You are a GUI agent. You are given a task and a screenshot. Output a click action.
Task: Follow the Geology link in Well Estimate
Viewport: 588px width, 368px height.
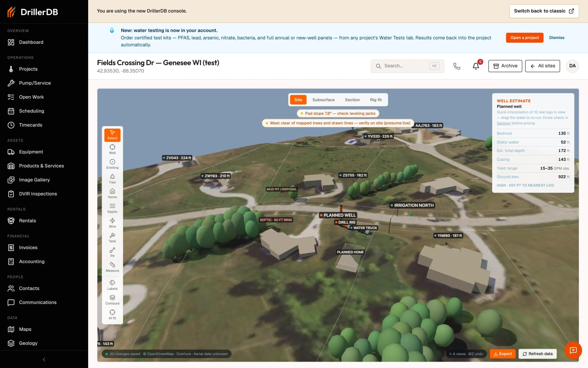(503, 123)
